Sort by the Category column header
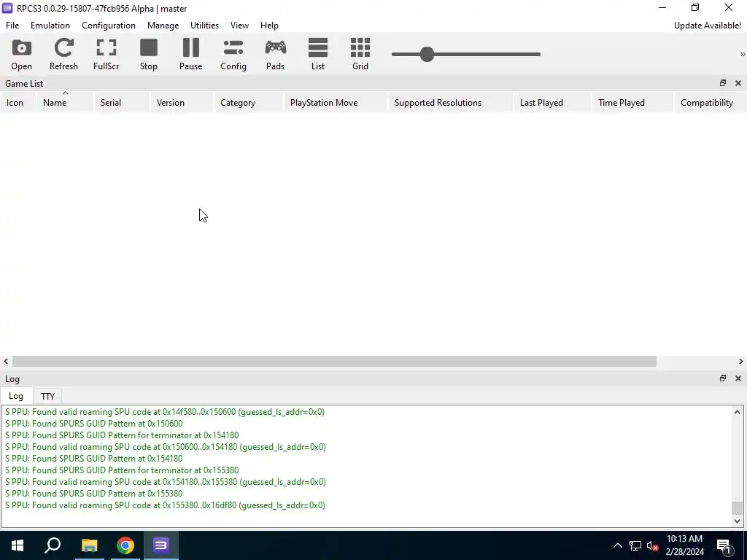This screenshot has height=560, width=747. (249, 102)
